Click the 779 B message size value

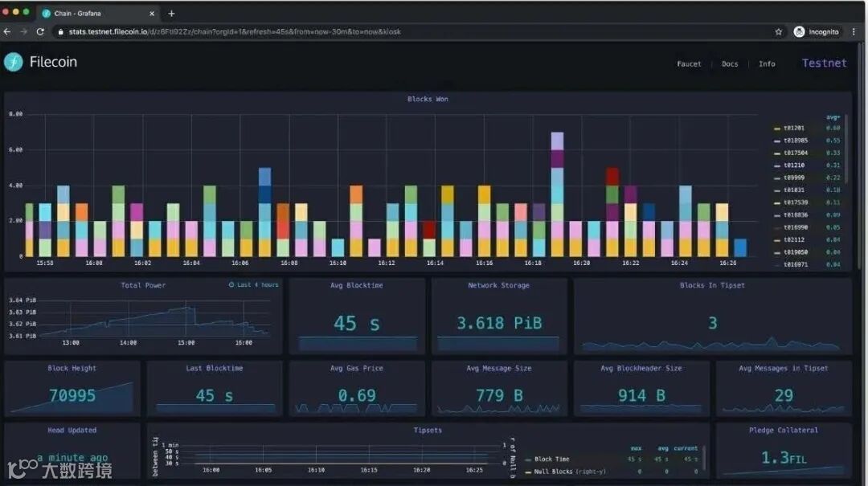[499, 395]
